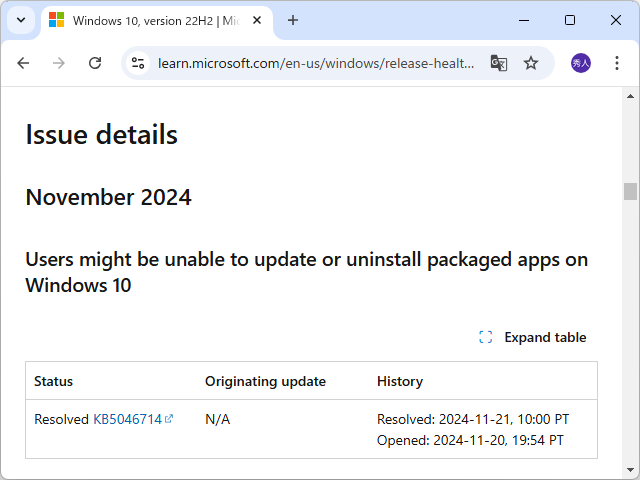
Task: Go forward to the next page
Action: [x=59, y=63]
